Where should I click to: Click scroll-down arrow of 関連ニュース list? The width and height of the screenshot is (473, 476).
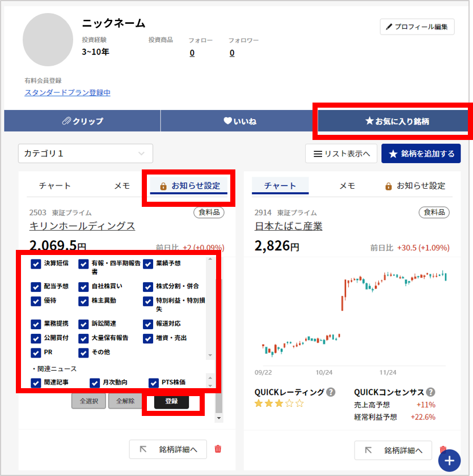pyautogui.click(x=210, y=386)
